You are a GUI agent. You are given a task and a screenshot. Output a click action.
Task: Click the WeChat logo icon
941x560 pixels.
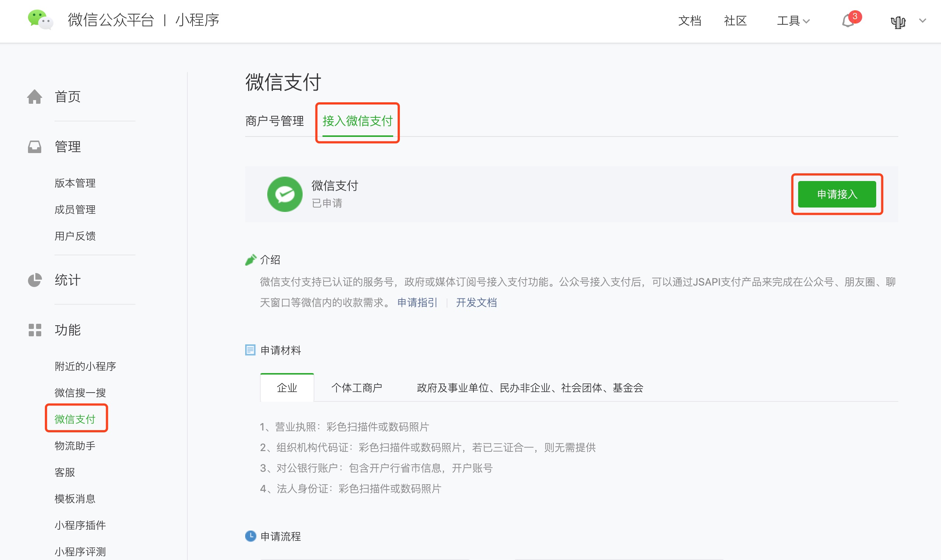40,20
